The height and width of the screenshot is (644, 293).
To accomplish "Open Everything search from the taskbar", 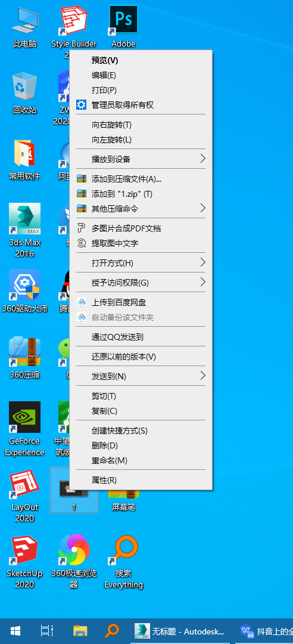I will click(x=111, y=631).
